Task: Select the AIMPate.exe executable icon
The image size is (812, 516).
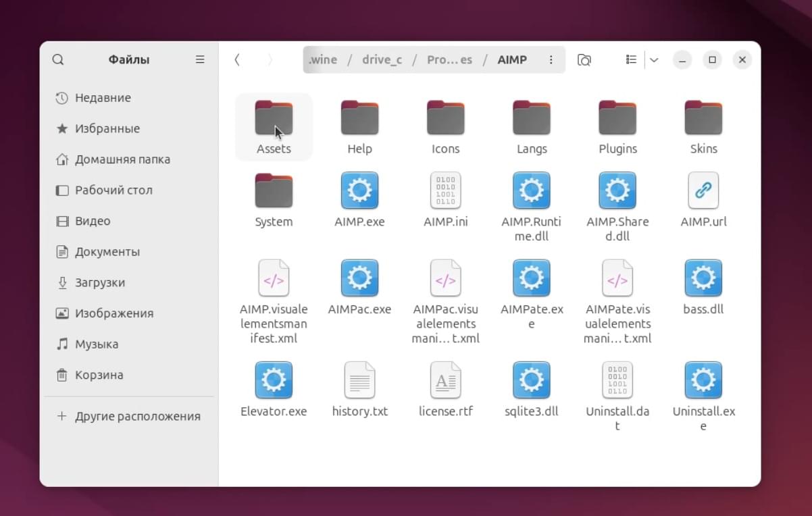Action: 532,278
